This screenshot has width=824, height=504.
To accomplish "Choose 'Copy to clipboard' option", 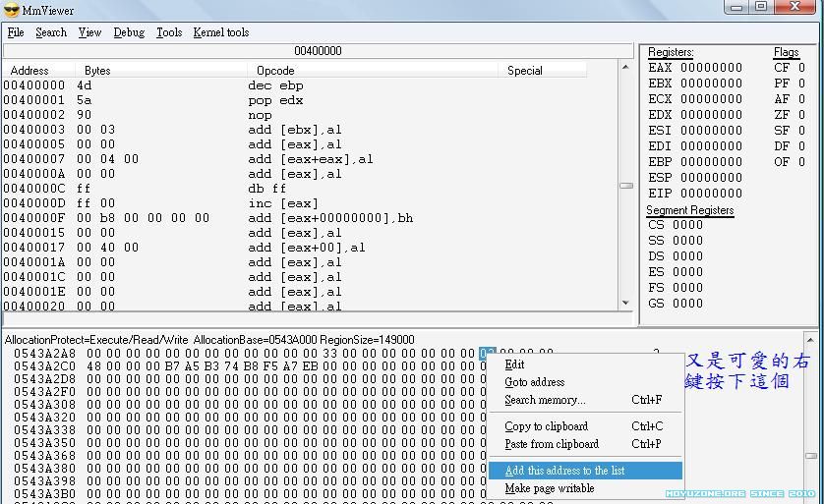I will click(x=546, y=426).
